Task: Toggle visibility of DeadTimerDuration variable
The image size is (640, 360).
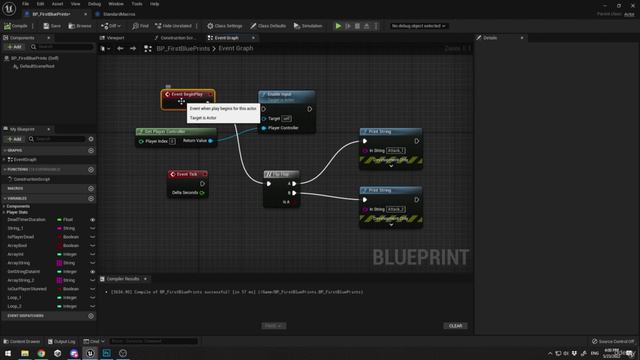Action: pyautogui.click(x=93, y=220)
